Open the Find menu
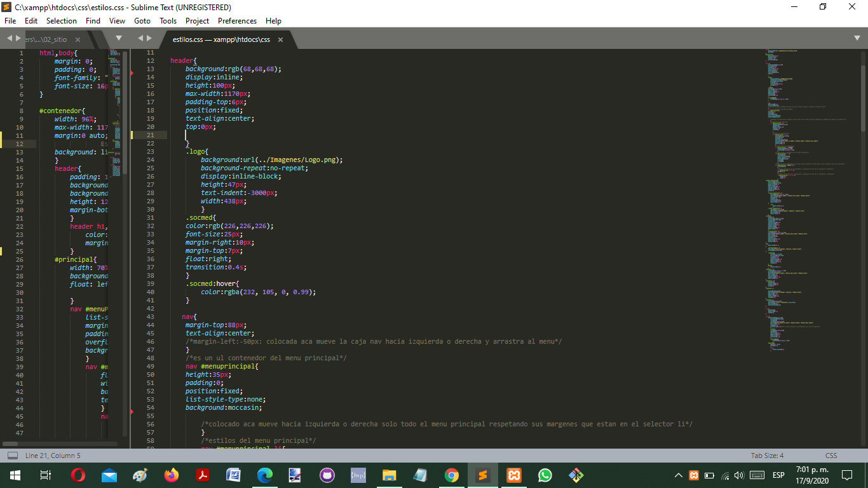868x488 pixels. (93, 21)
